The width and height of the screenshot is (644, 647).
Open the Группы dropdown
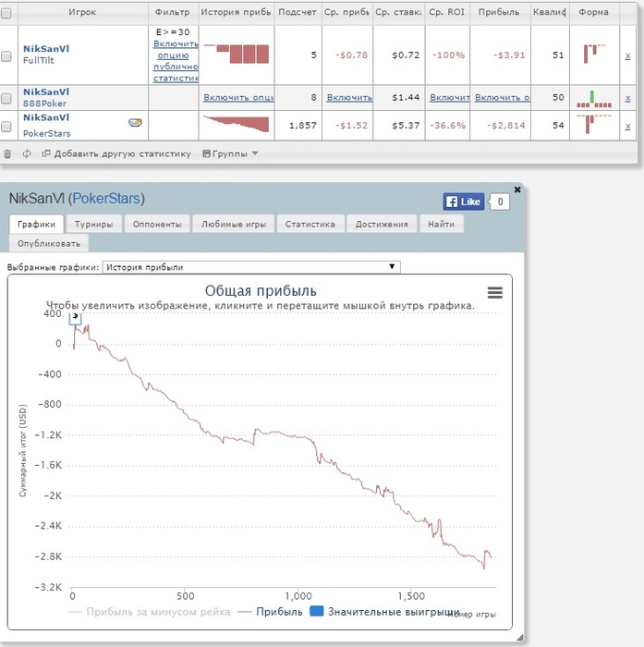[x=230, y=154]
